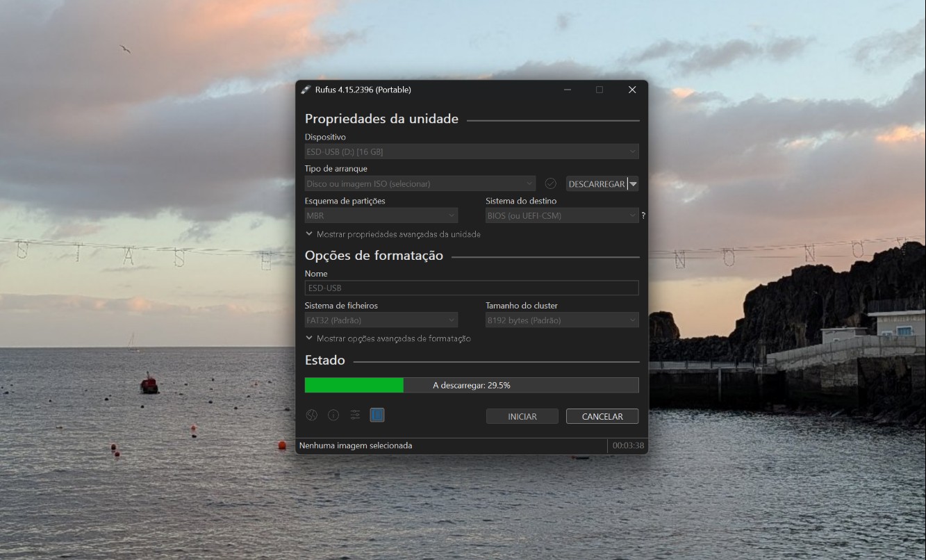Open Tipo de arranque dropdown
This screenshot has height=560, width=926.
point(420,183)
